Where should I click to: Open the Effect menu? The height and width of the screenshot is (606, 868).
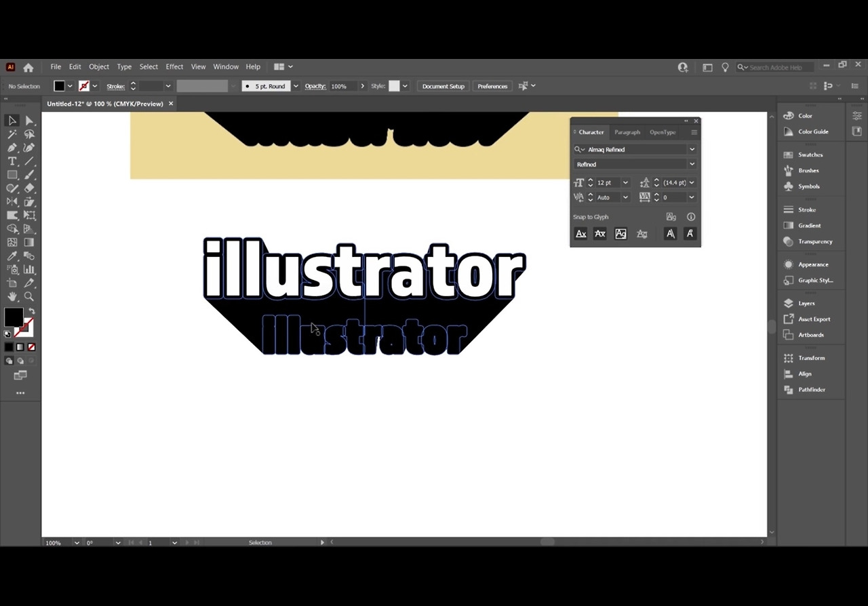pyautogui.click(x=174, y=67)
